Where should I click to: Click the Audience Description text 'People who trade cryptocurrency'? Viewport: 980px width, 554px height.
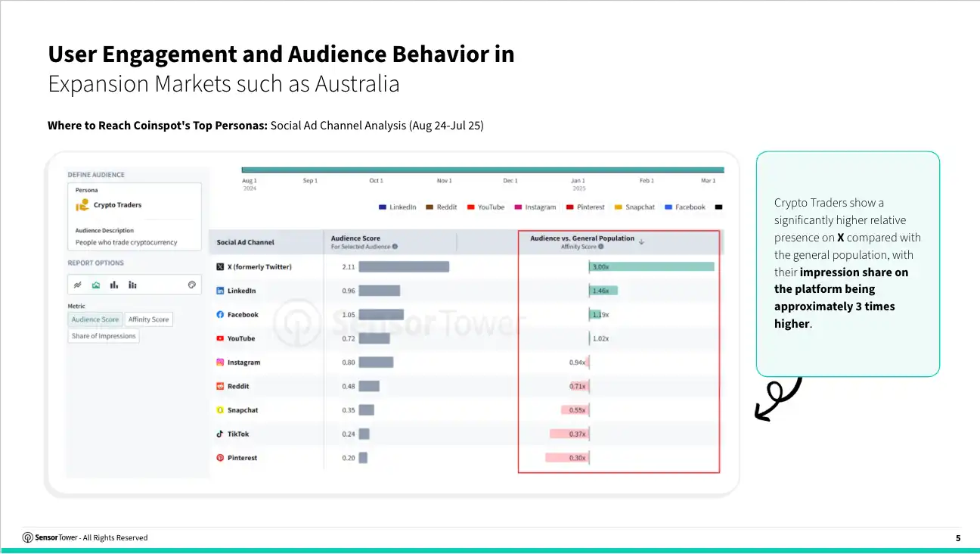(126, 242)
